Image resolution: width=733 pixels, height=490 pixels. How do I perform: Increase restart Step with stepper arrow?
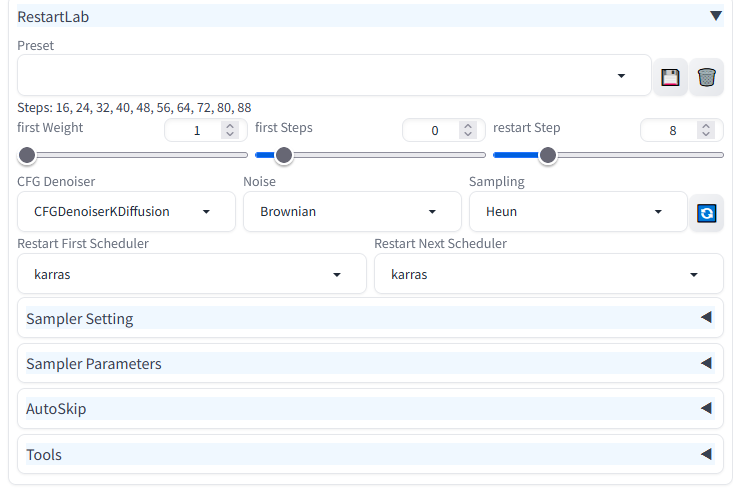[706, 126]
